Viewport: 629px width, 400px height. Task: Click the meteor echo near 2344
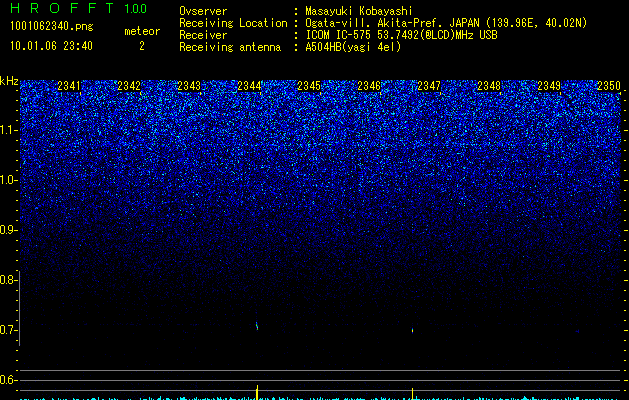tap(257, 326)
